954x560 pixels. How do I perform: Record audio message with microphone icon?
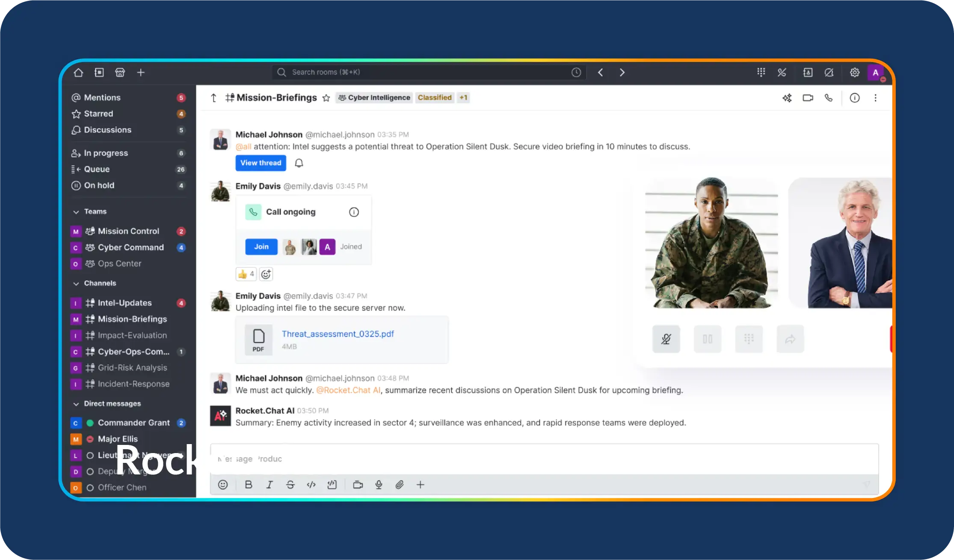[x=379, y=485]
